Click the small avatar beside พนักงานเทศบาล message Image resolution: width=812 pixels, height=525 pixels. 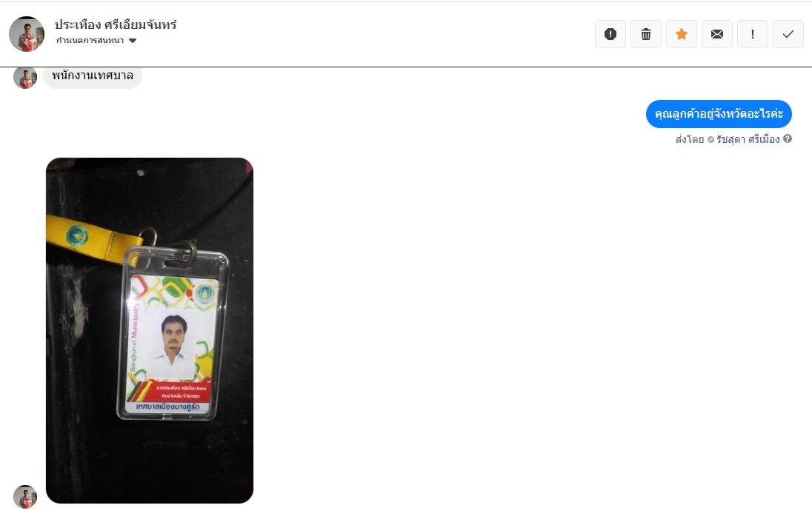pos(25,76)
